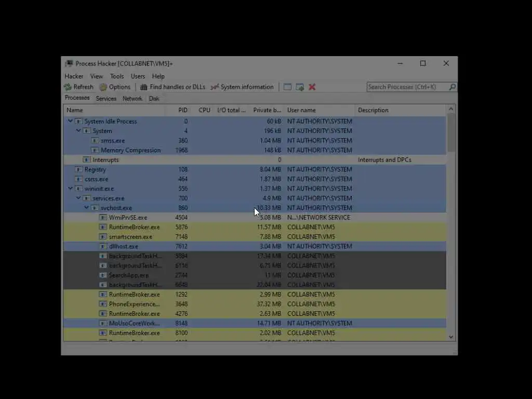The width and height of the screenshot is (532, 399).
Task: Click the MoUsoCoreWork process icon
Action: [x=103, y=323]
